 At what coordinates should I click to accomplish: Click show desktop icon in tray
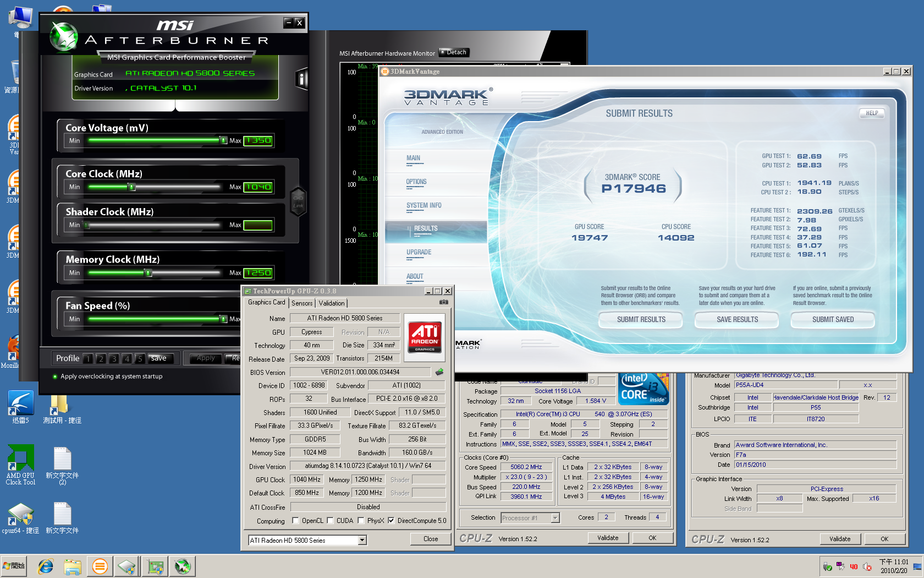pos(917,566)
